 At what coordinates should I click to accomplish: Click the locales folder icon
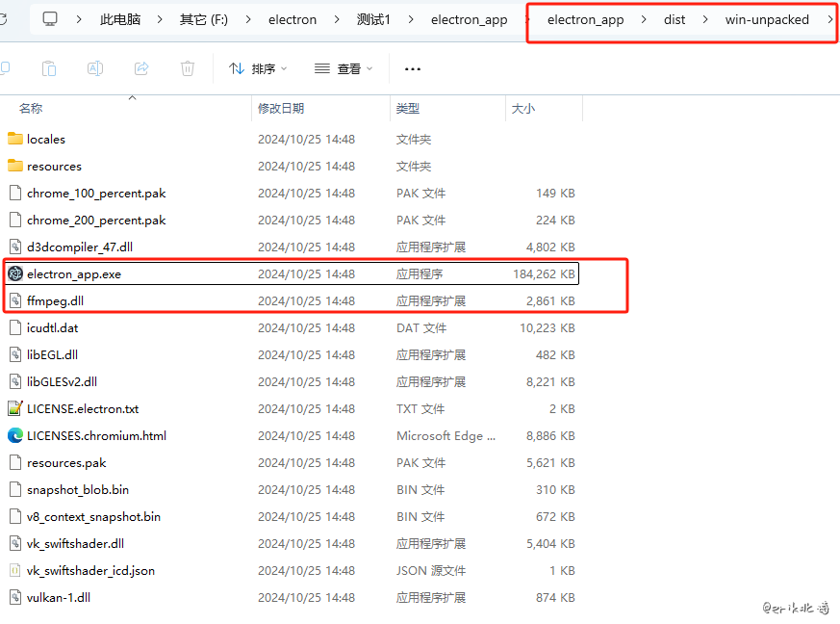[14, 140]
